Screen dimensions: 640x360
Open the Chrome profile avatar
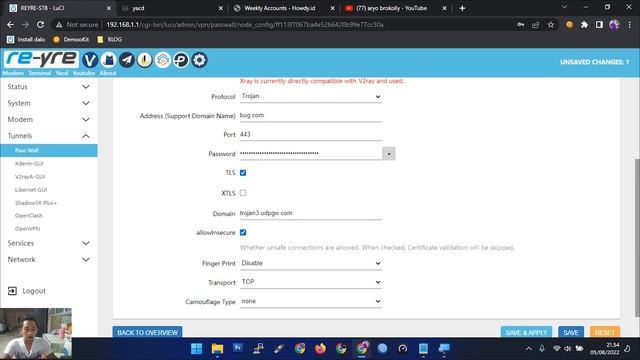(x=614, y=24)
